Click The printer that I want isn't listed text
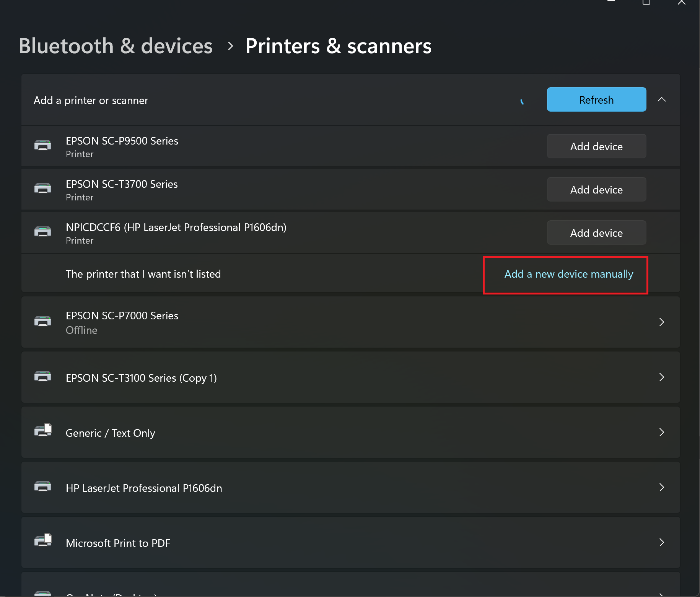 pos(143,274)
